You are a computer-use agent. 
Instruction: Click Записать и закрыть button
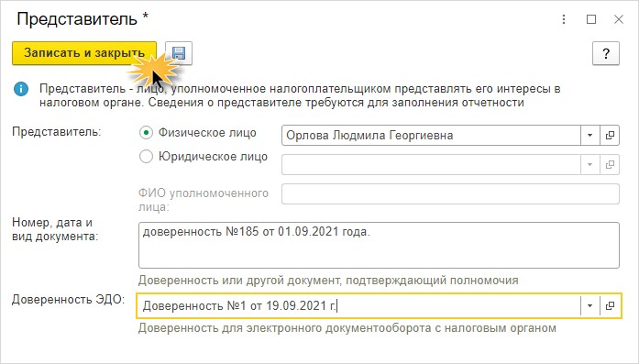(x=84, y=53)
